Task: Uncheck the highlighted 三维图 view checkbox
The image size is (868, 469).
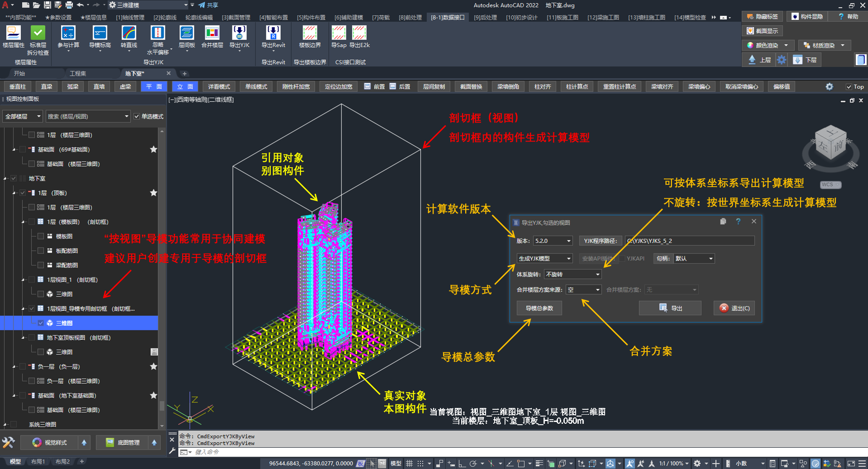Action: (x=41, y=323)
